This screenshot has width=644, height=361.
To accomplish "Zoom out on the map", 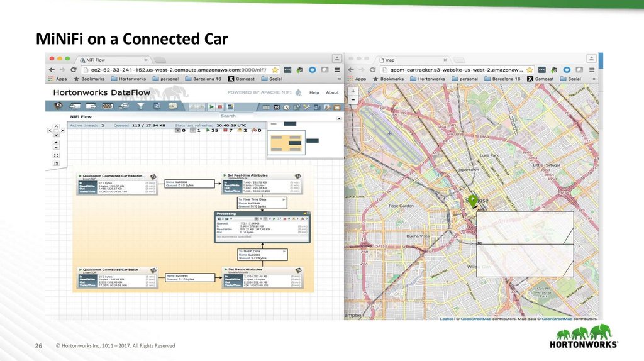I will point(353,100).
